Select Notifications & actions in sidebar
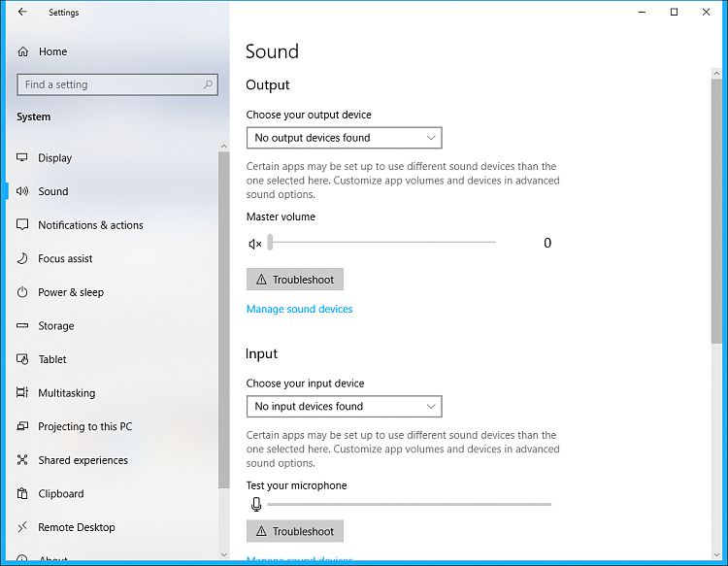The width and height of the screenshot is (728, 566). click(90, 225)
